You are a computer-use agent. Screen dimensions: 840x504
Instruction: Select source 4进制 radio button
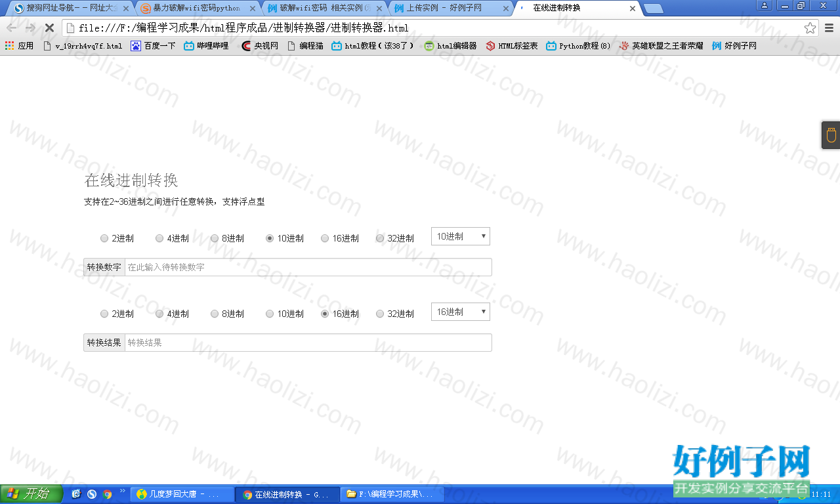(159, 238)
